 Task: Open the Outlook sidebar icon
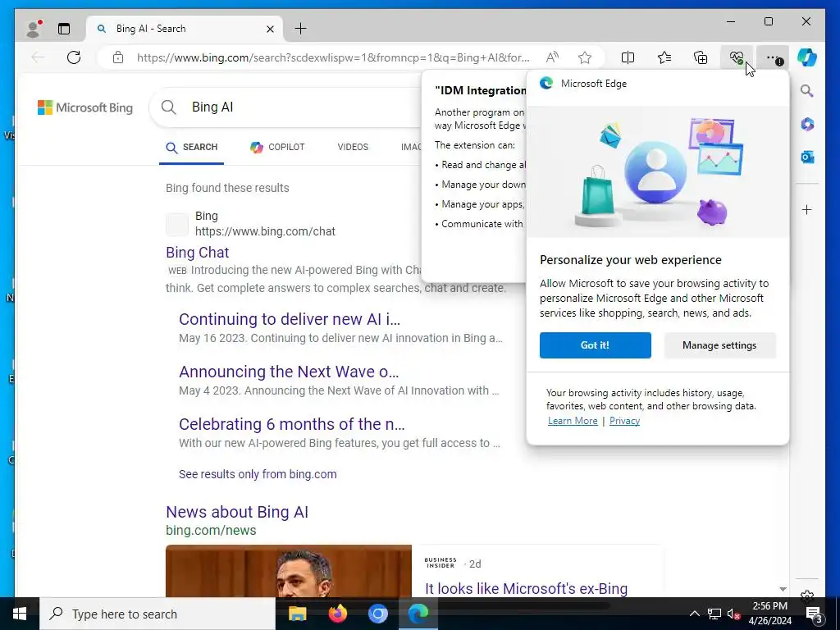(x=807, y=157)
